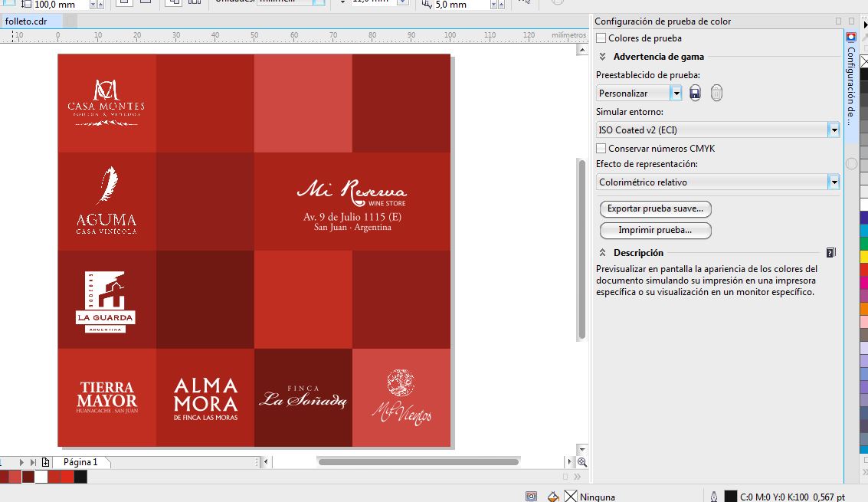Jump to the last page arrow
This screenshot has height=502, width=868.
(x=33, y=462)
